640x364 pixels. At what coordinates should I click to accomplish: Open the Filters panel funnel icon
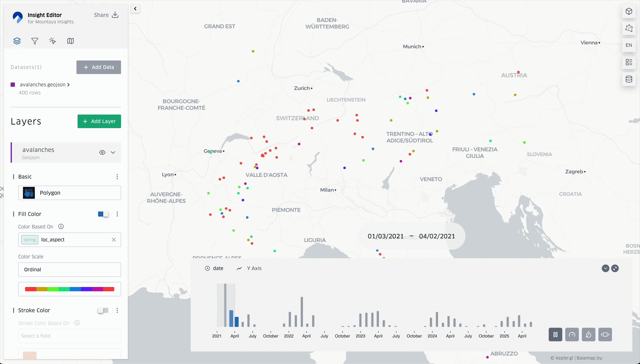pyautogui.click(x=35, y=41)
